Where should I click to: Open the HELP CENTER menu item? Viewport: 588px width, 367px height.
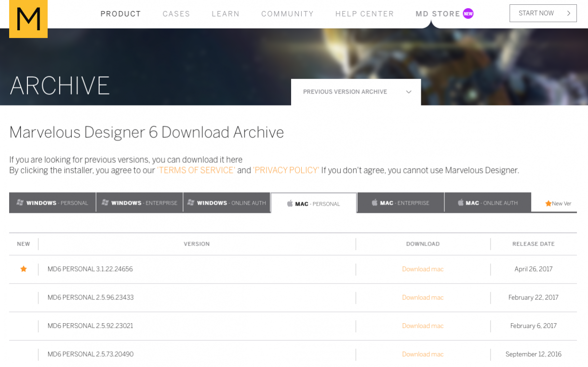(x=364, y=14)
